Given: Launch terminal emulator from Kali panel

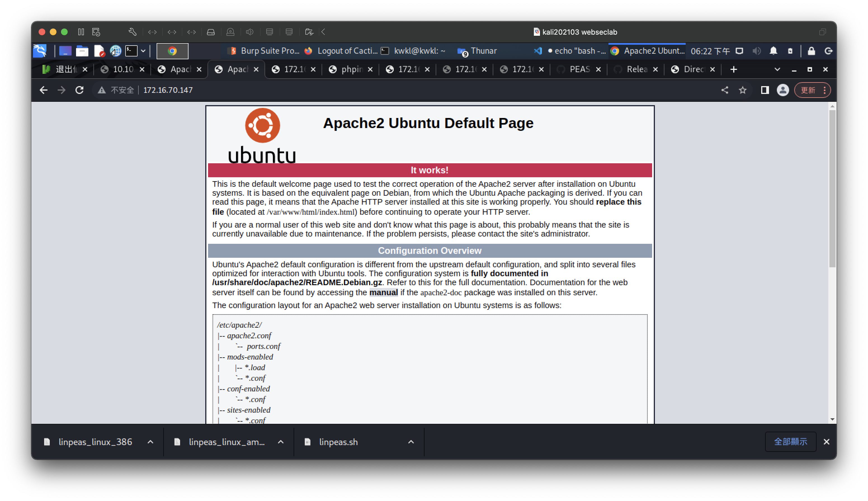Looking at the screenshot, I should click(131, 51).
